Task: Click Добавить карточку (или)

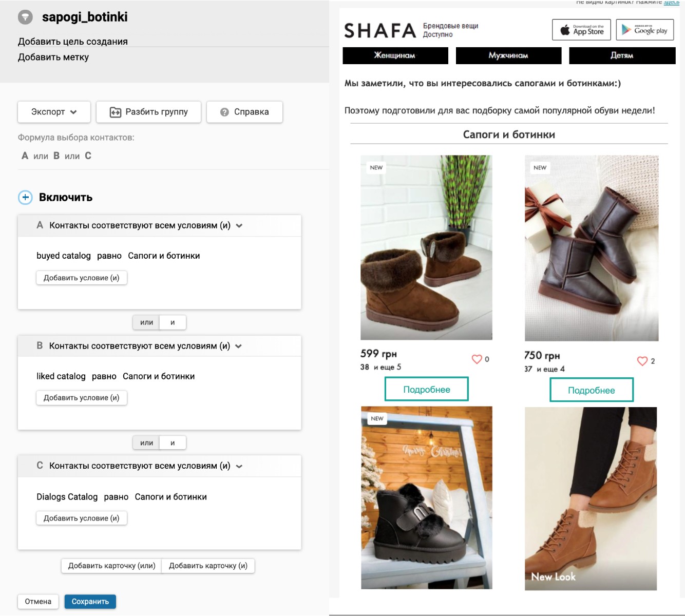Action: [x=112, y=566]
